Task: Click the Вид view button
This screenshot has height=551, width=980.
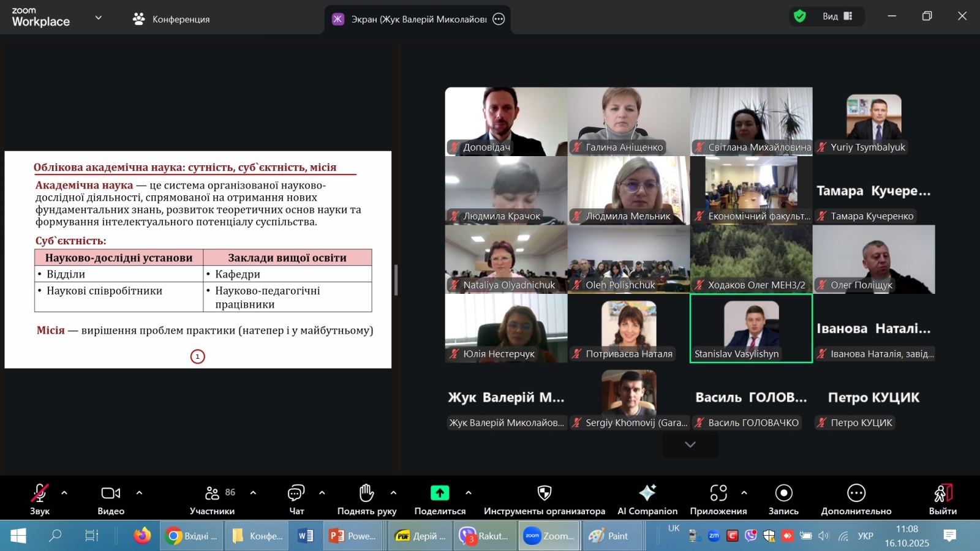Action: click(x=837, y=17)
